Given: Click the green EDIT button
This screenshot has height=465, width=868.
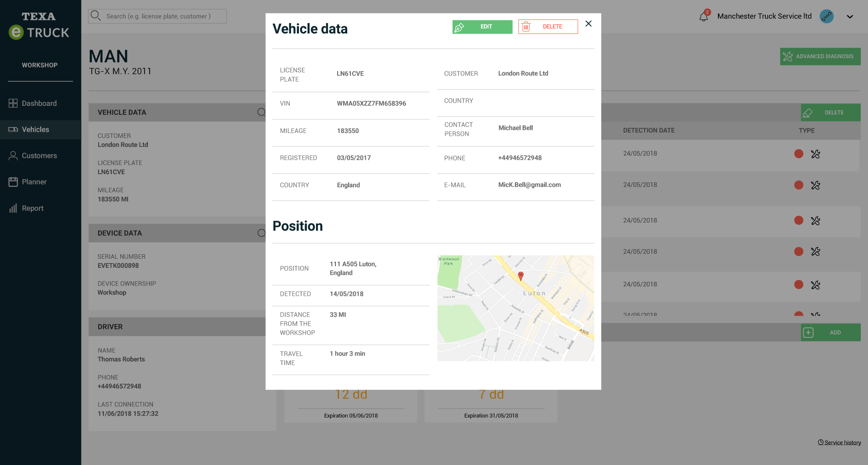Looking at the screenshot, I should (x=482, y=27).
